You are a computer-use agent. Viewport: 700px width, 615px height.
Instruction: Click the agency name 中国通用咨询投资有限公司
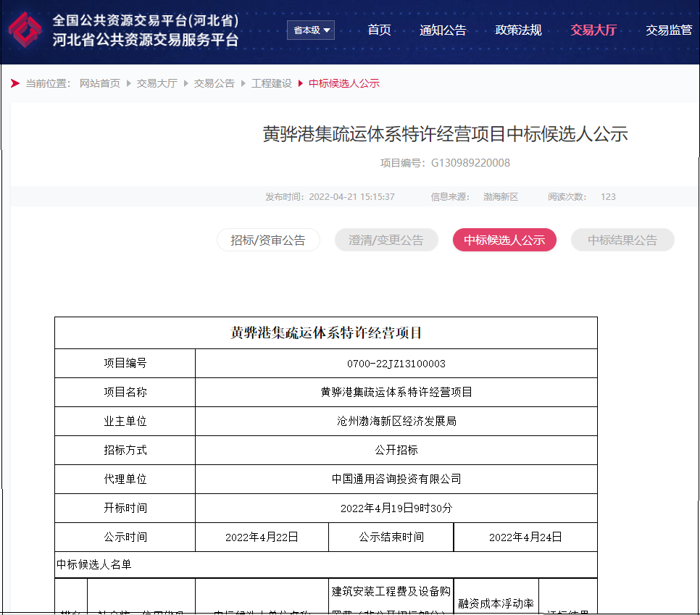pos(396,479)
